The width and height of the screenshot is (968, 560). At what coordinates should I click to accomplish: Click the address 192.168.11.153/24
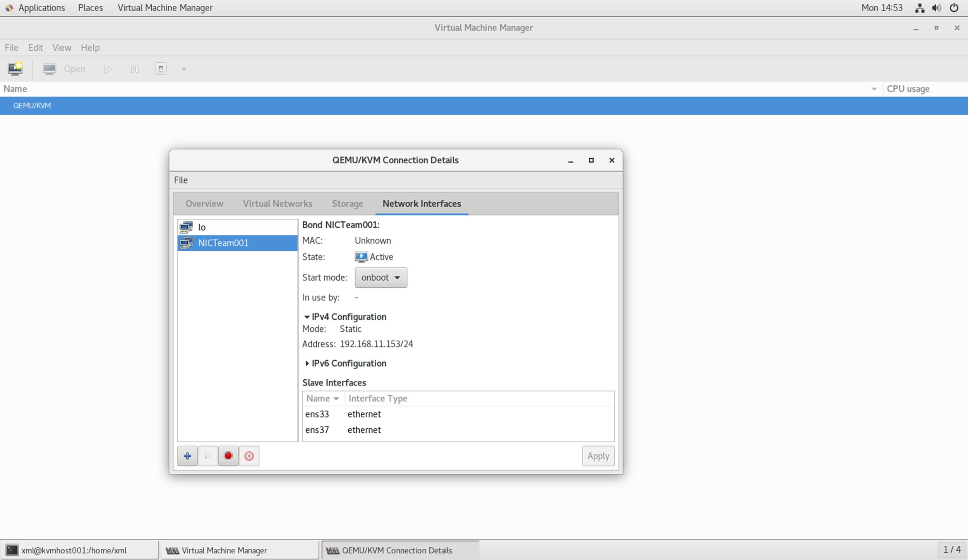click(x=376, y=344)
